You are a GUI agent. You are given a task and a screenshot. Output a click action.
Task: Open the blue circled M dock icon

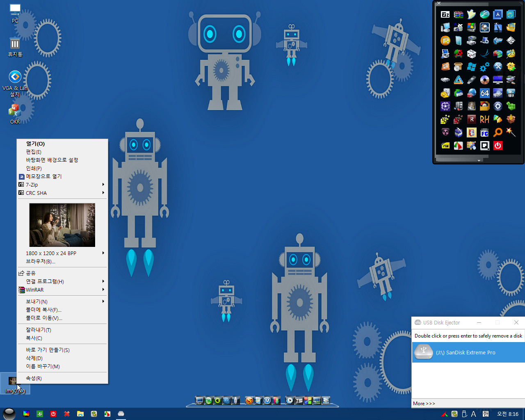coord(267,400)
